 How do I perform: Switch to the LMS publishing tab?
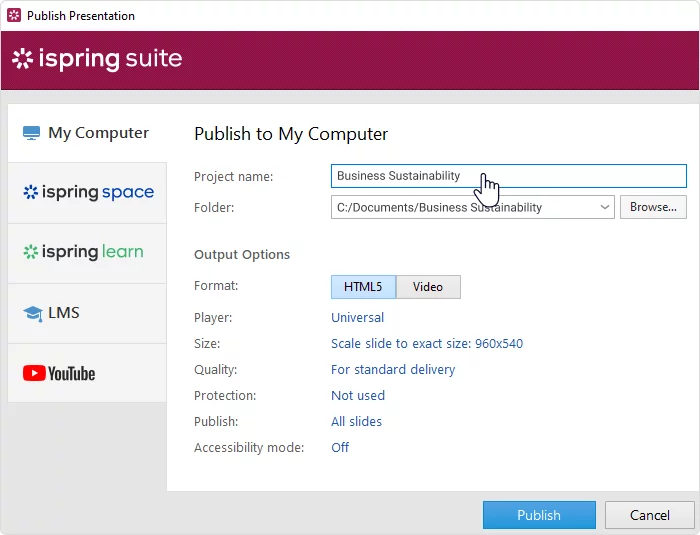[x=87, y=313]
